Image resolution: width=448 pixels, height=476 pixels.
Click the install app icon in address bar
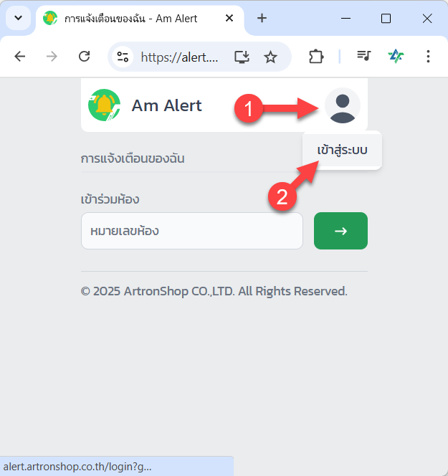(242, 57)
